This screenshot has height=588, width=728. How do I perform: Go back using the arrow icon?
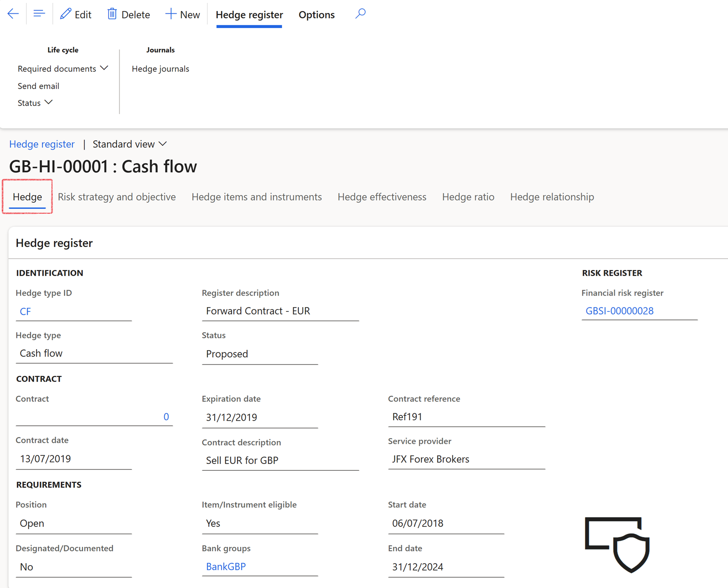pyautogui.click(x=13, y=14)
